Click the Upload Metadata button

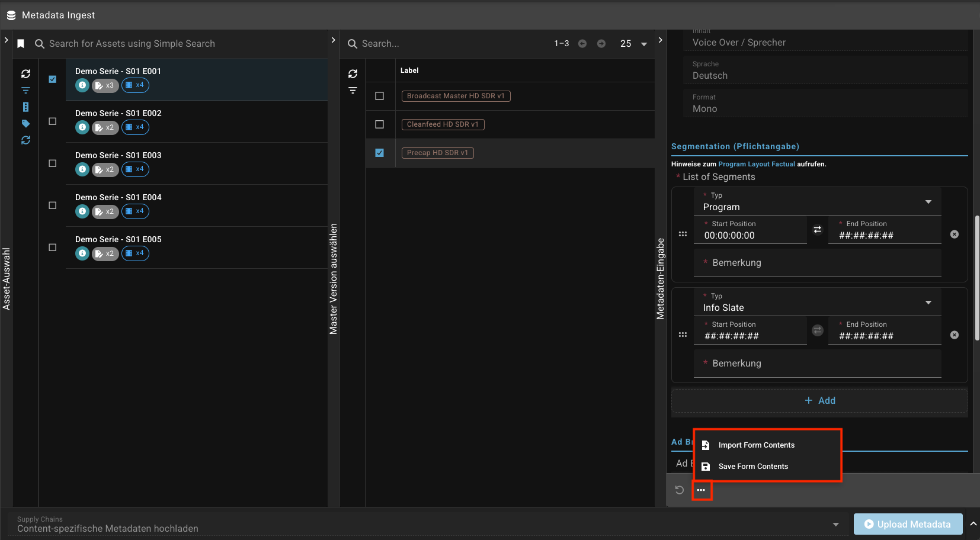click(908, 524)
